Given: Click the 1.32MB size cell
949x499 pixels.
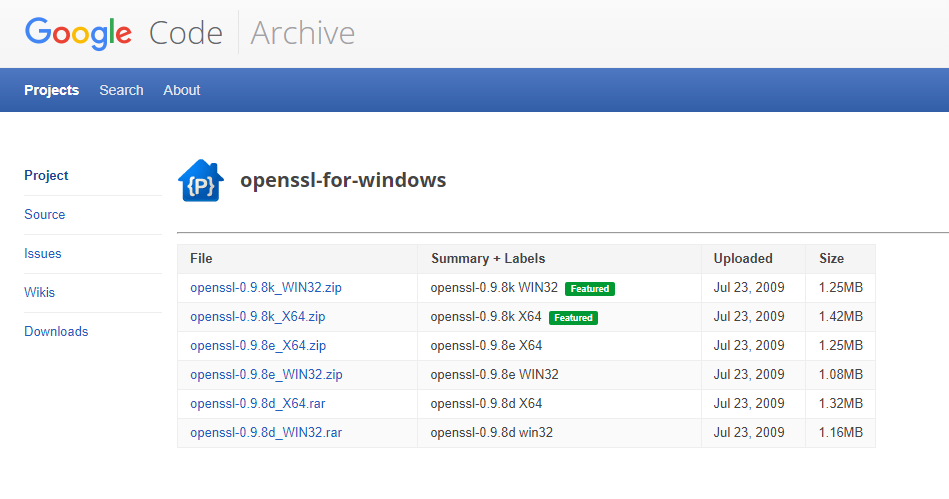Looking at the screenshot, I should click(x=841, y=404).
